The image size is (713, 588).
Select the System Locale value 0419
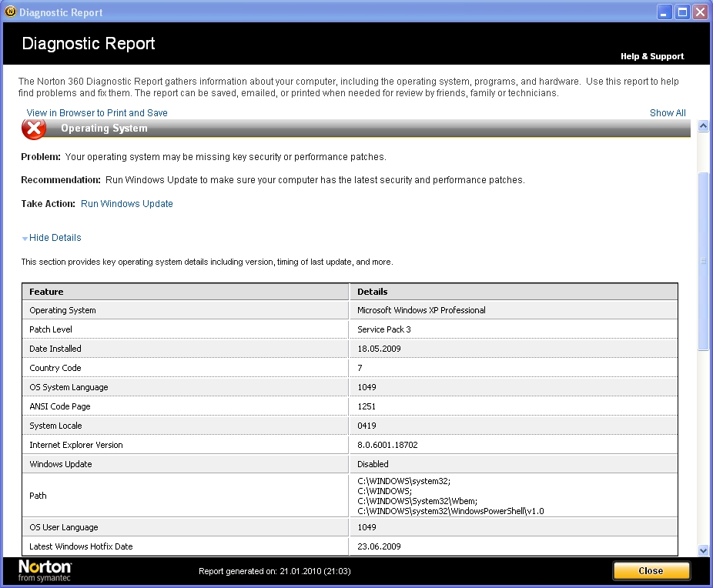tap(367, 426)
